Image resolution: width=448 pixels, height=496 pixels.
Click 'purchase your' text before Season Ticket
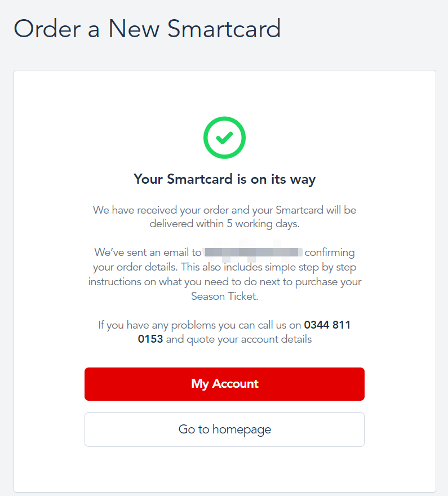[x=328, y=282]
